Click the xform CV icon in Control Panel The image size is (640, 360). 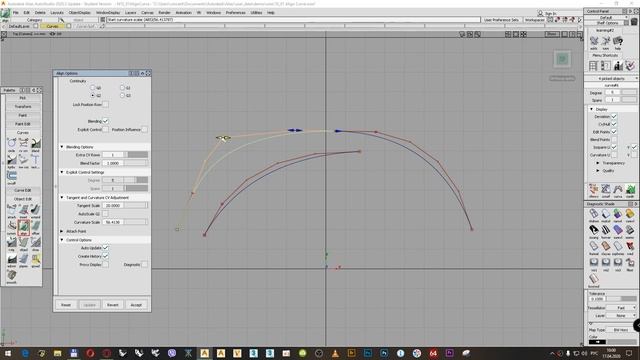coord(606,189)
